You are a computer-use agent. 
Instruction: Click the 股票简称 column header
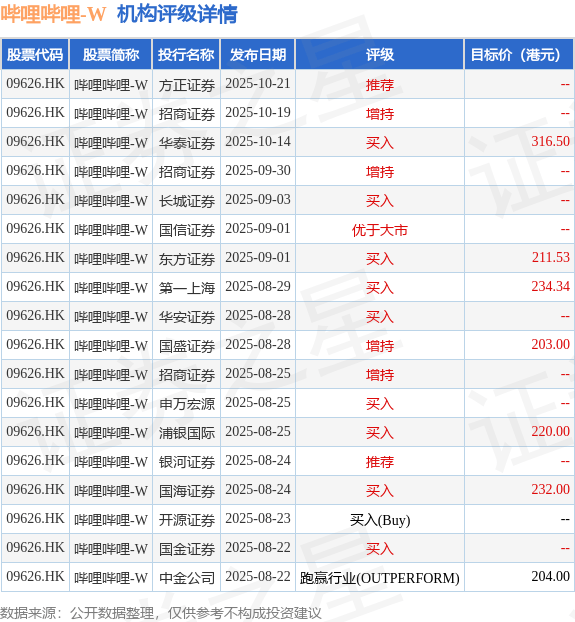pos(111,54)
